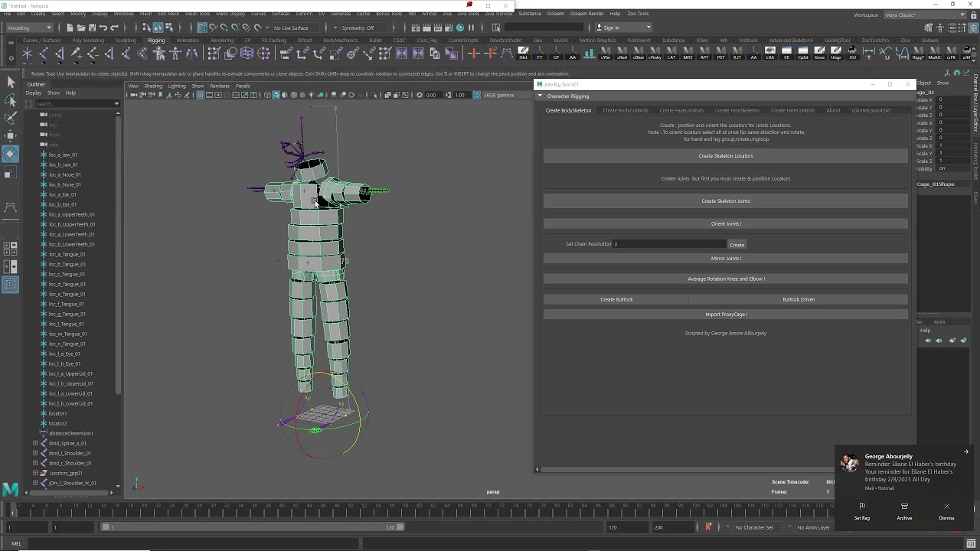Activate the Scale tool in toolbox

(10, 173)
